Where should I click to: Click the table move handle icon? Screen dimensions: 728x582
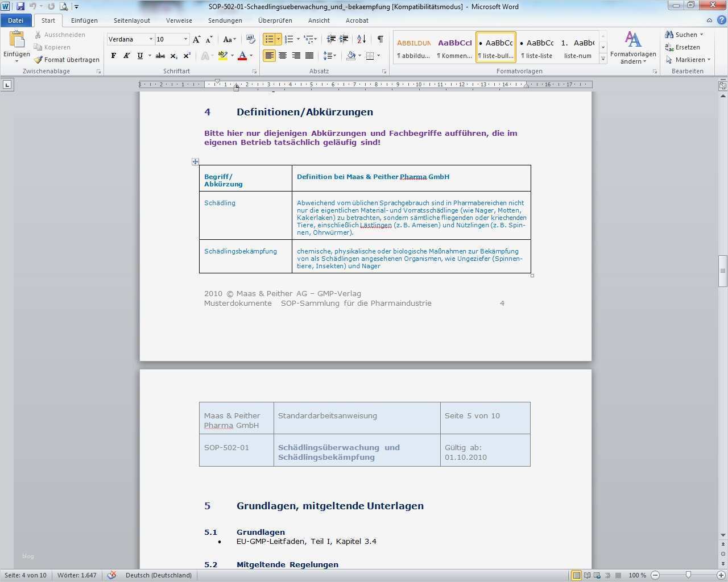coord(195,161)
